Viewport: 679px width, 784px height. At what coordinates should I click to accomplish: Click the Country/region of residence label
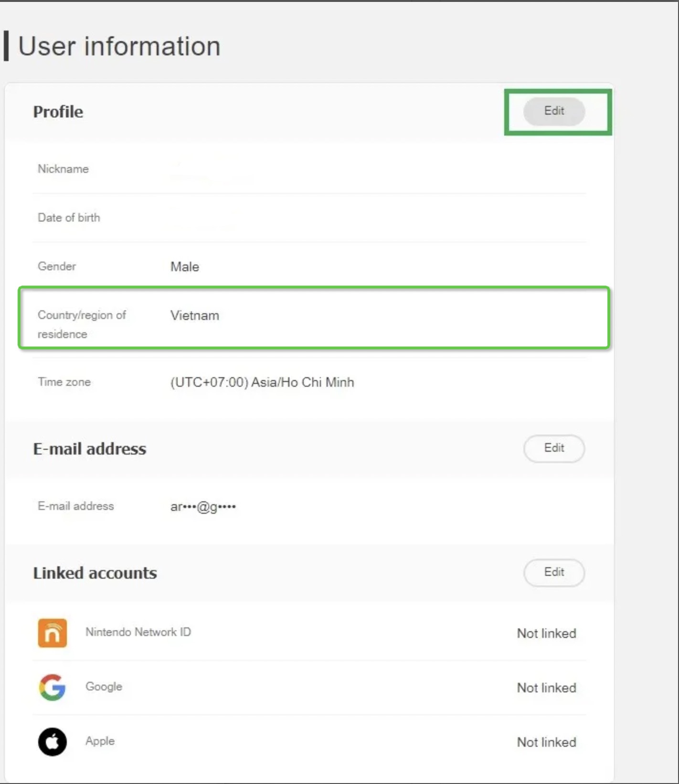pyautogui.click(x=81, y=324)
